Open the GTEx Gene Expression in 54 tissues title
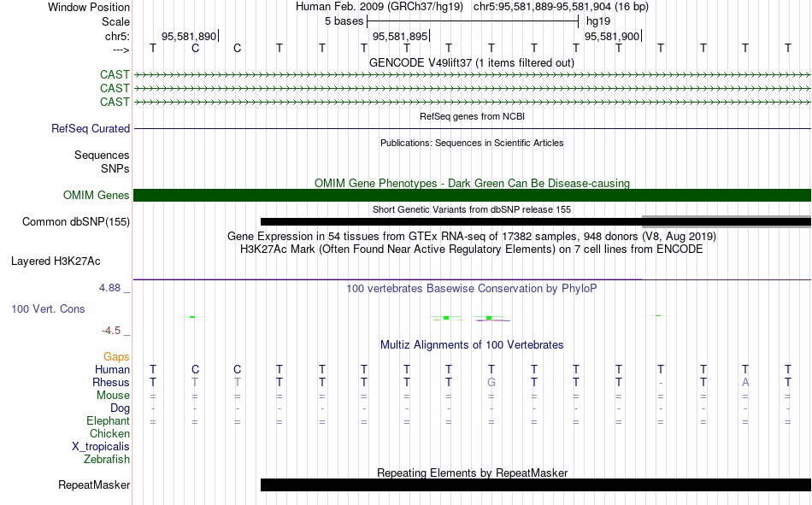This screenshot has height=505, width=812. point(472,236)
